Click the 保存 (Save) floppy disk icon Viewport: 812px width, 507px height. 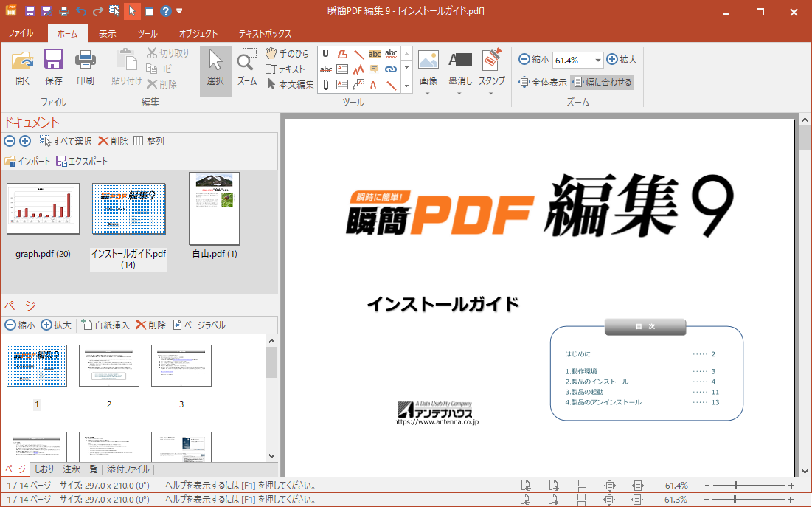[x=53, y=60]
